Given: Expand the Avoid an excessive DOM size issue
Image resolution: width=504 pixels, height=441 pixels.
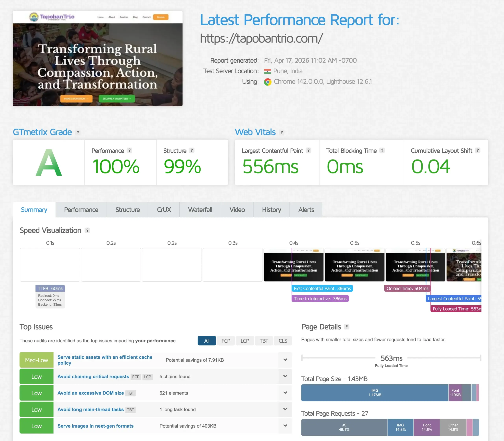Looking at the screenshot, I should point(285,393).
